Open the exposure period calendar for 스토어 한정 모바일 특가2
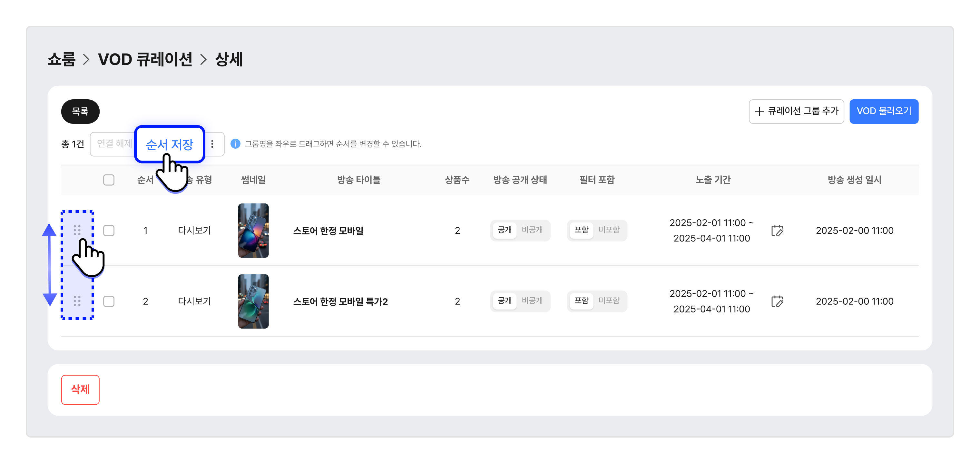The width and height of the screenshot is (980, 463). (x=777, y=301)
